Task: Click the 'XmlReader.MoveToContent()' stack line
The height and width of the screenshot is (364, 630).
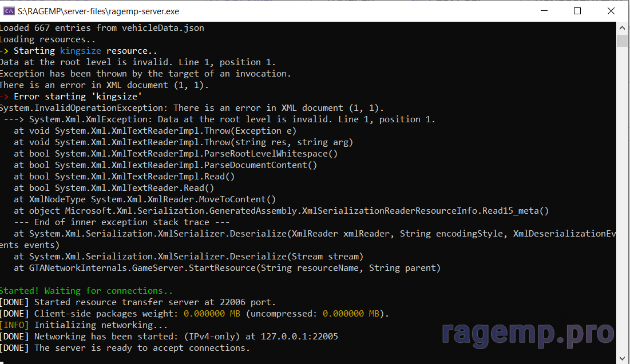Action: pyautogui.click(x=145, y=199)
